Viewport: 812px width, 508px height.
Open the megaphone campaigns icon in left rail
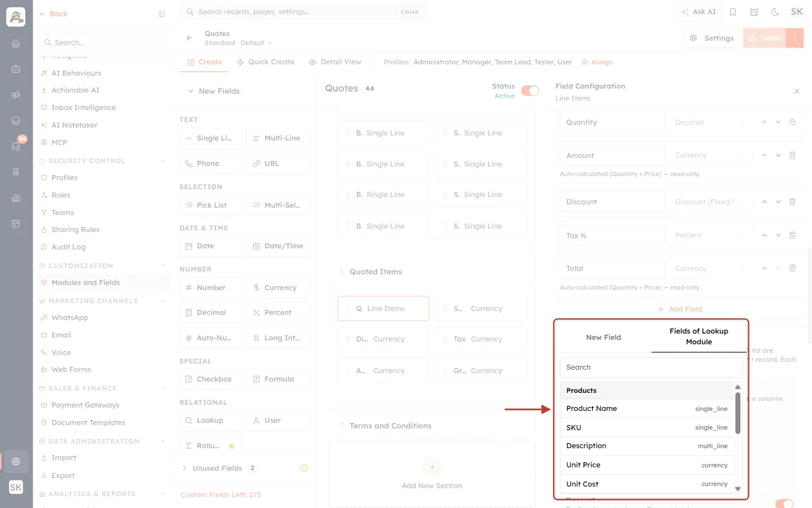click(x=16, y=95)
